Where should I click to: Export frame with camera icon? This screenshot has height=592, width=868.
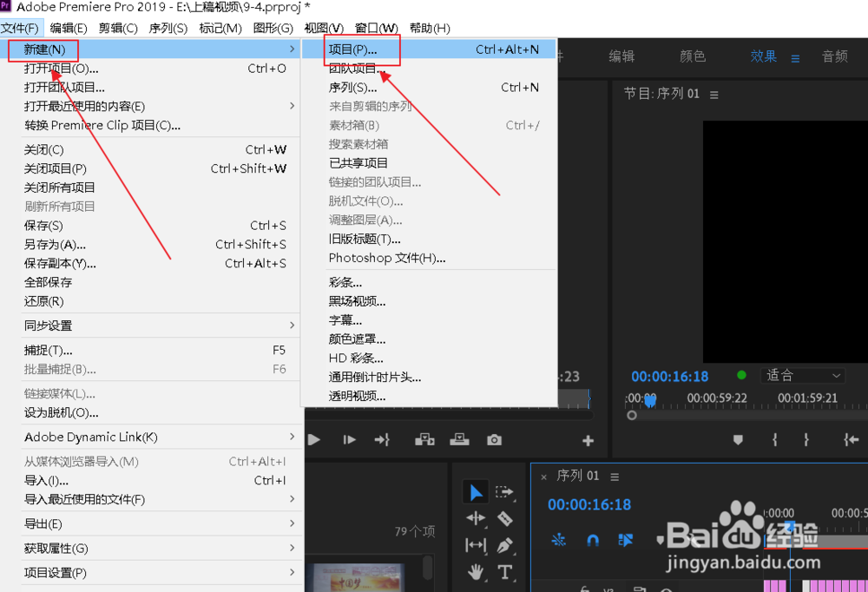(495, 440)
